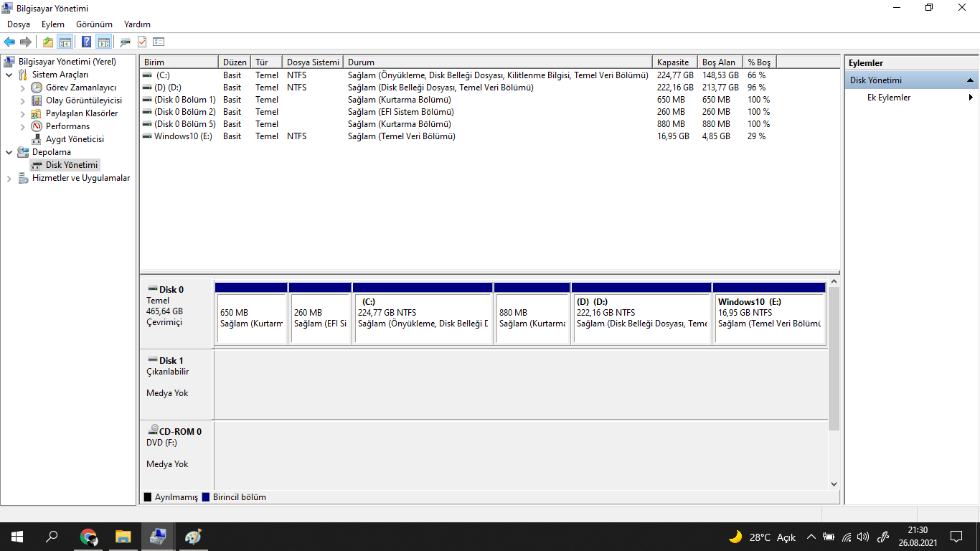
Task: Open File Explorer from the taskbar
Action: (123, 537)
